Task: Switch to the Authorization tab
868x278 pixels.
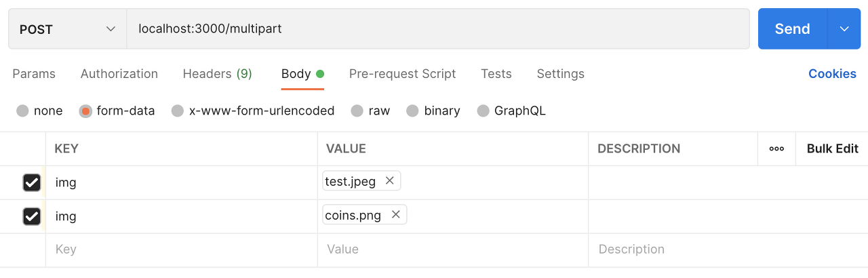Action: pyautogui.click(x=119, y=74)
